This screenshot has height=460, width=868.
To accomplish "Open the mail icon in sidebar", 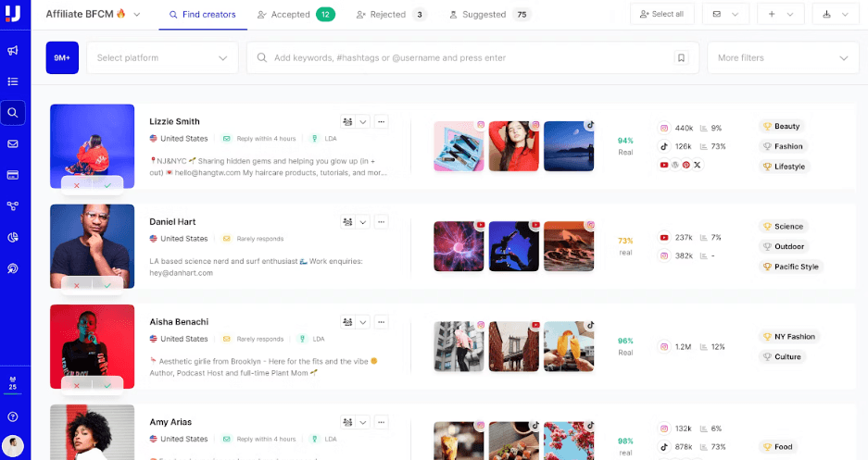I will [x=13, y=143].
